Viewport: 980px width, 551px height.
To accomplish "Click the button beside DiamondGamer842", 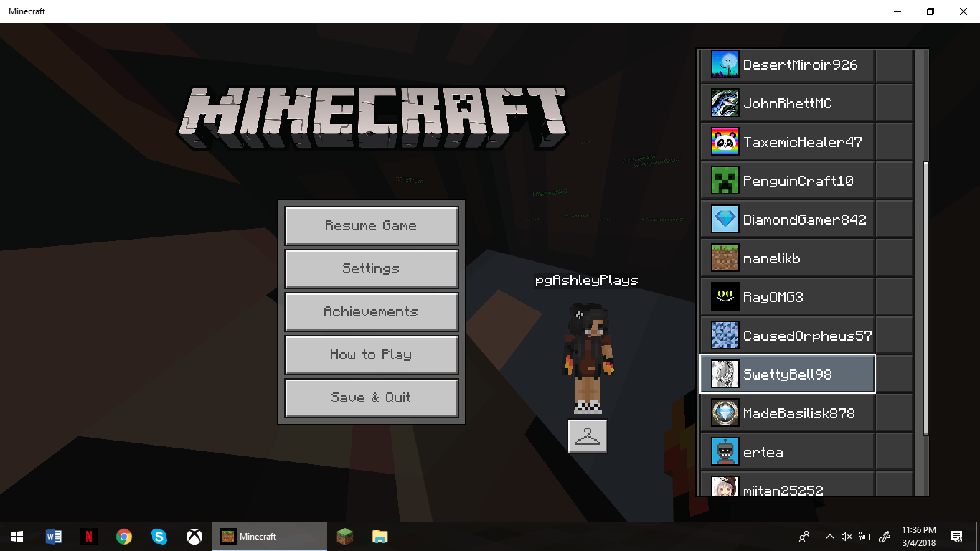I will 894,220.
